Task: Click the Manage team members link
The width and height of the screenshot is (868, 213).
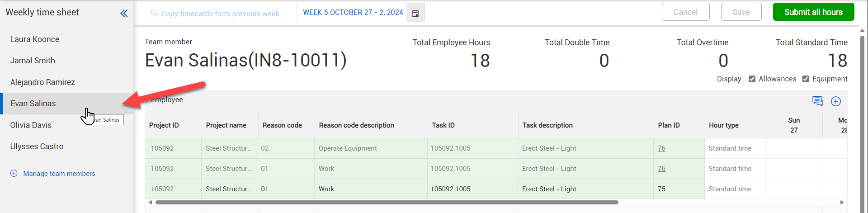Action: coord(59,174)
